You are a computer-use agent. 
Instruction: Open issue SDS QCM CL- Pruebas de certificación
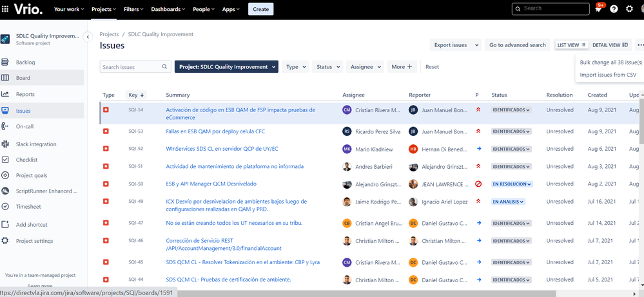[x=228, y=280]
